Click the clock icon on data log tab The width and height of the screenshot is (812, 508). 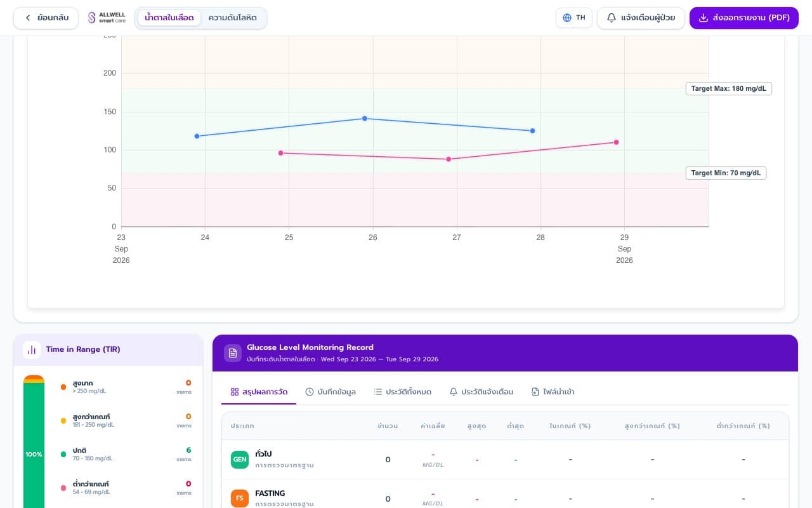310,392
